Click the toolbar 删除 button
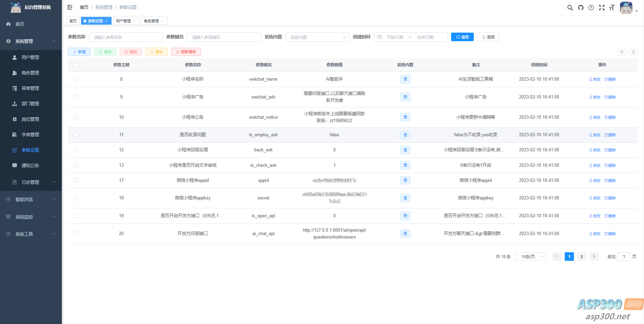This screenshot has height=324, width=644. pos(131,52)
